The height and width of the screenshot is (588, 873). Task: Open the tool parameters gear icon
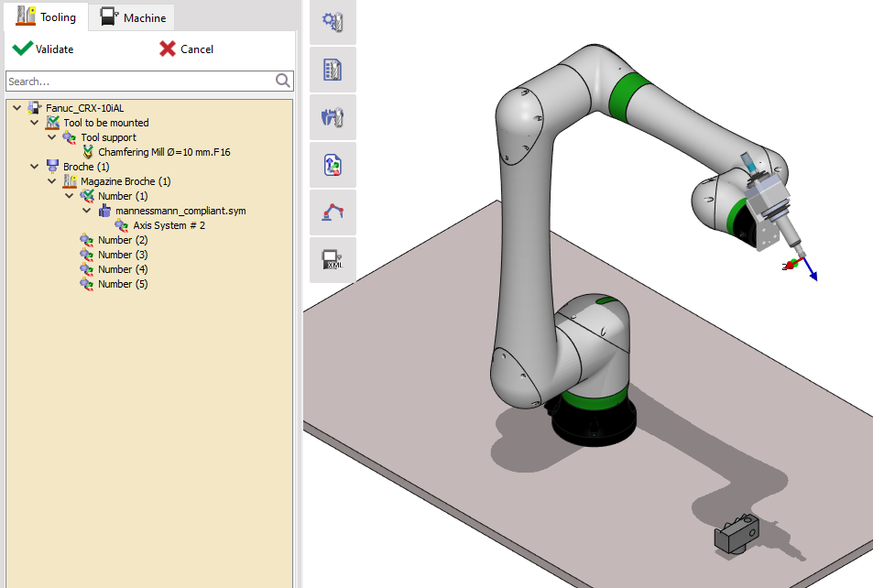point(332,22)
